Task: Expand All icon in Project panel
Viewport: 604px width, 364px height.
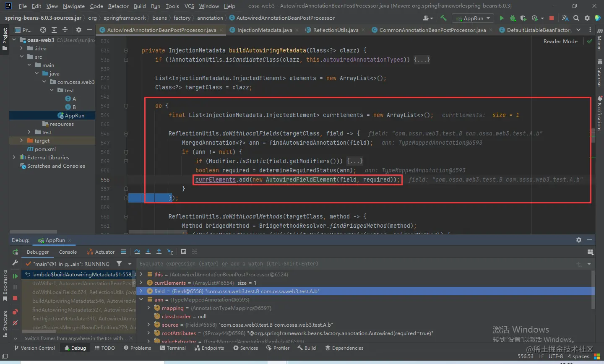Action: pyautogui.click(x=54, y=30)
